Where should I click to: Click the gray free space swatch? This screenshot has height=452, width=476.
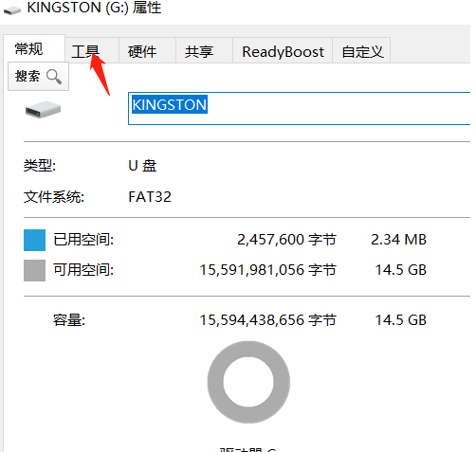point(34,270)
